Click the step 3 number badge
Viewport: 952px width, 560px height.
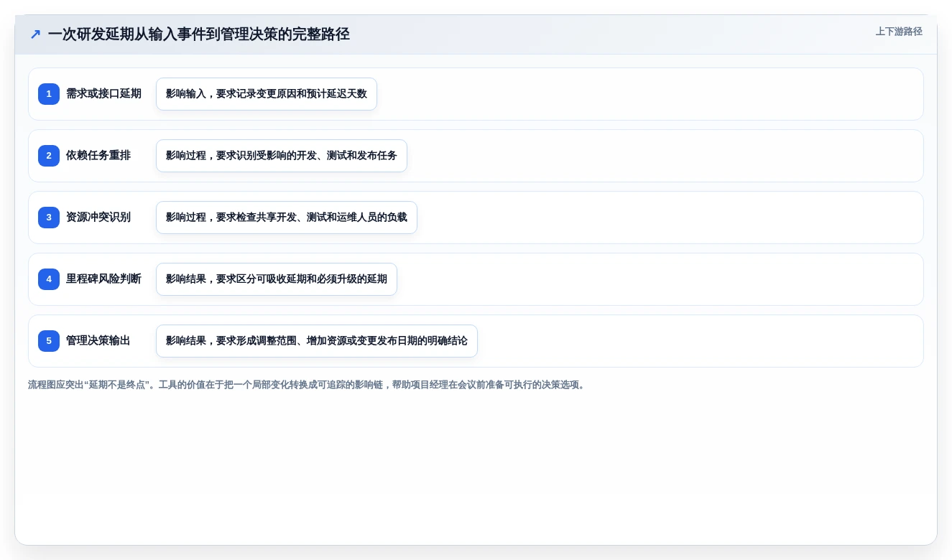(49, 218)
